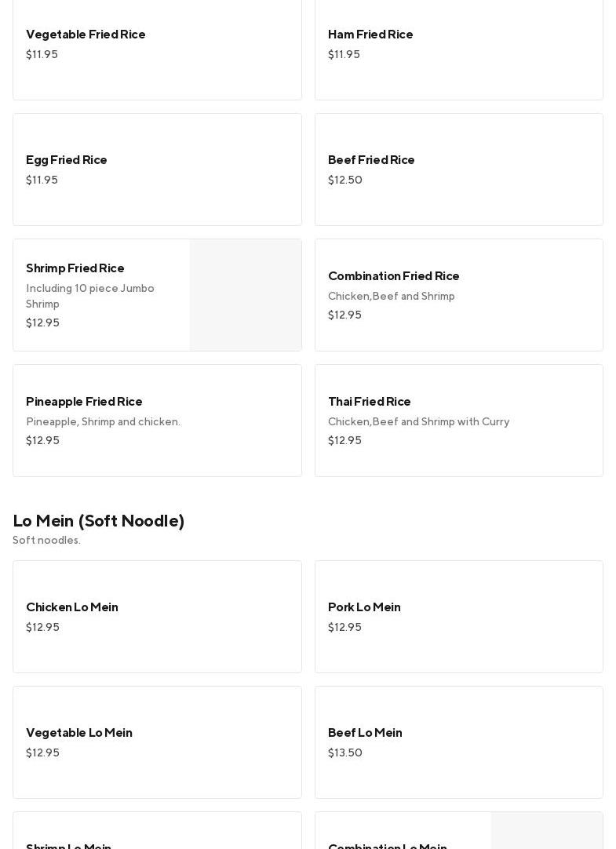616x849 pixels.
Task: Select Combination Fried Rice item
Action: click(458, 295)
